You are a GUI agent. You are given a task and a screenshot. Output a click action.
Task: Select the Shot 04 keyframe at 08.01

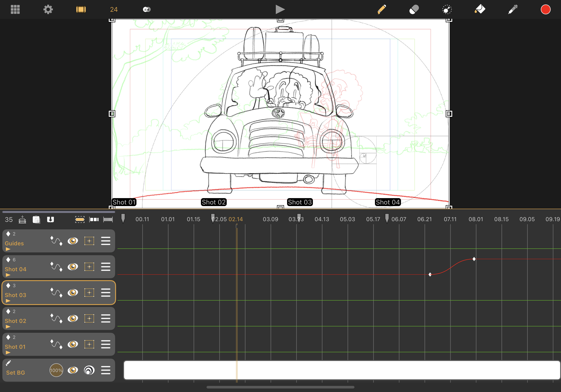(x=474, y=259)
